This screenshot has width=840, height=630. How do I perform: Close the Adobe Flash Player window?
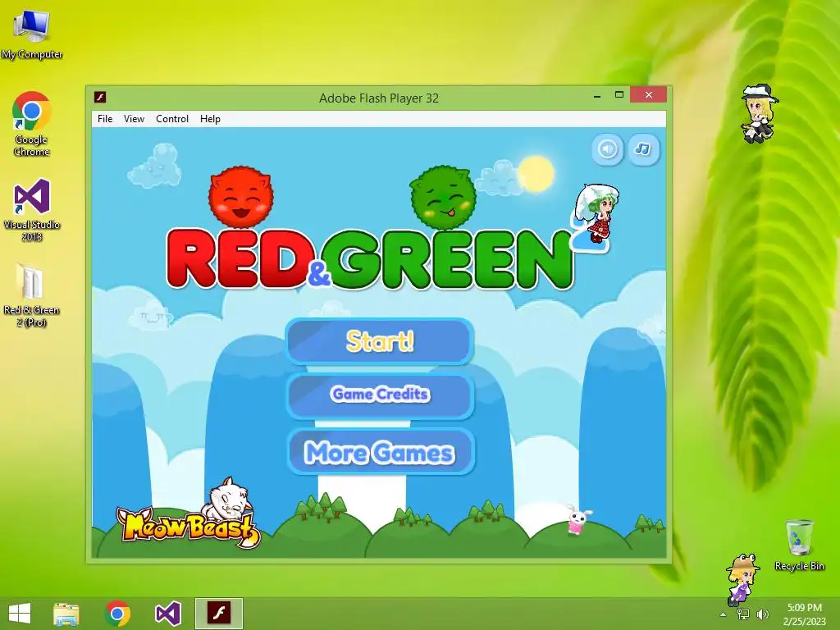tap(649, 95)
